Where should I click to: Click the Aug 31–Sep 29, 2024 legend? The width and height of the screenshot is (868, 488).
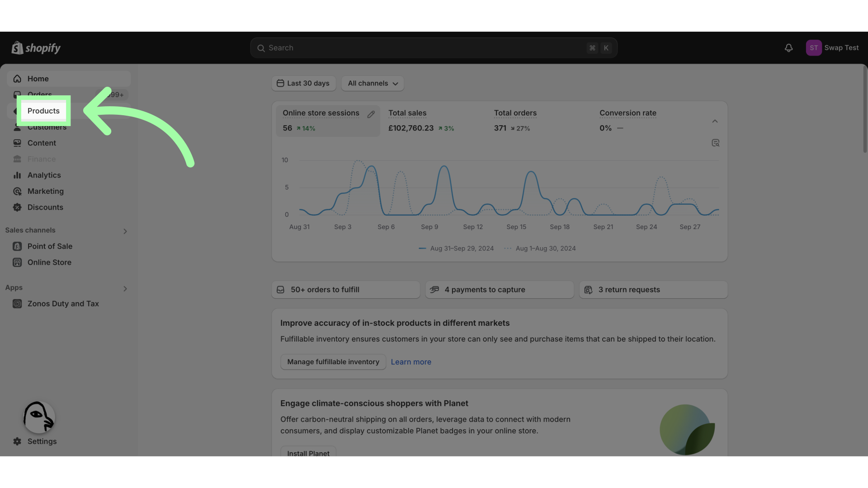pos(456,249)
